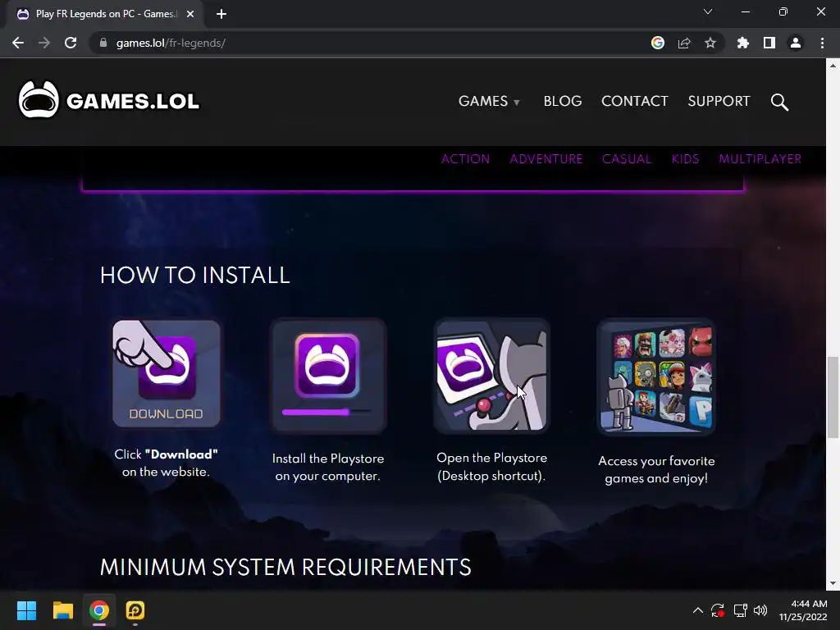Click the "HOW TO INSTALL" heading
Screen dimensions: 840x630
pos(195,276)
